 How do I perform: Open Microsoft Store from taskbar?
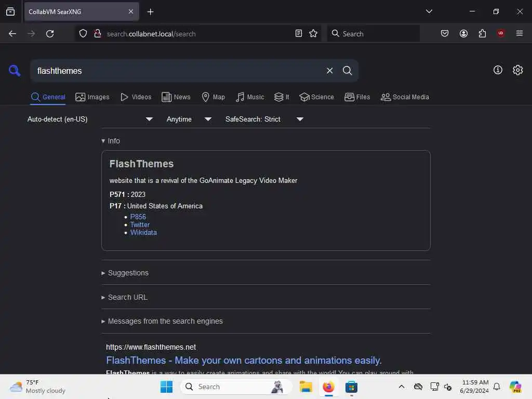point(351,387)
